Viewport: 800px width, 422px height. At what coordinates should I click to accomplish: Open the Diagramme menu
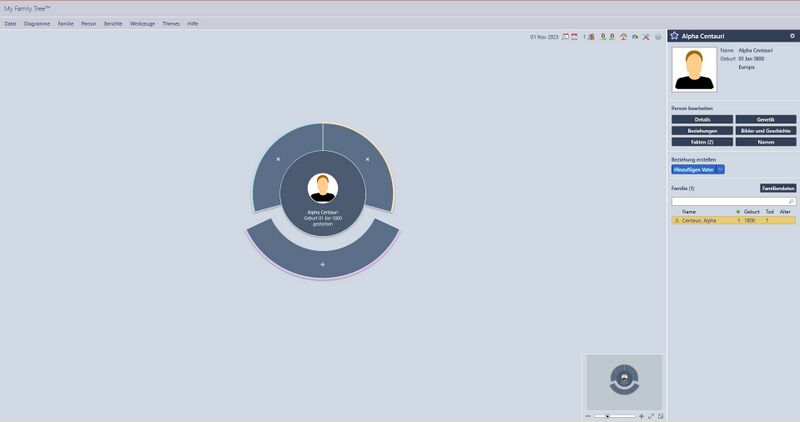click(x=37, y=23)
